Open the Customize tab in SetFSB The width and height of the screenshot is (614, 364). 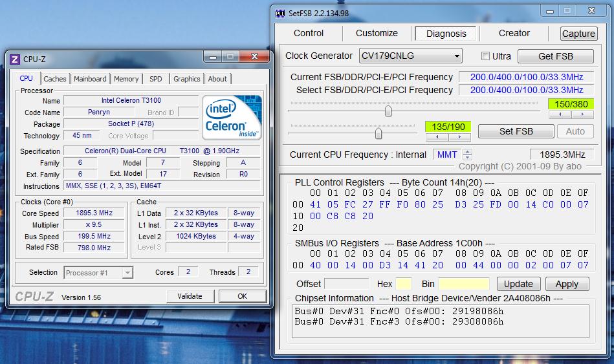point(377,33)
